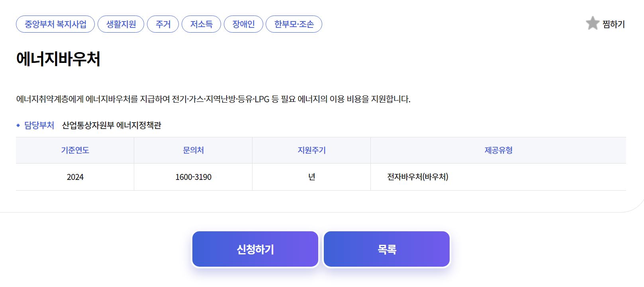Image resolution: width=644 pixels, height=287 pixels.
Task: Click the 산업통상자원부 에너지정책관 department text
Action: click(113, 126)
